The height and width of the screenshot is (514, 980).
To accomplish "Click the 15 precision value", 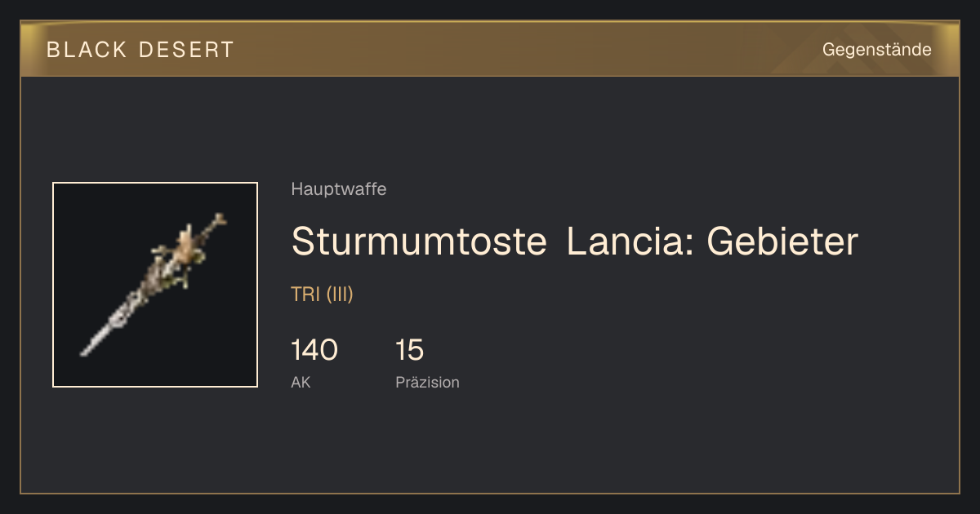I will coord(409,350).
